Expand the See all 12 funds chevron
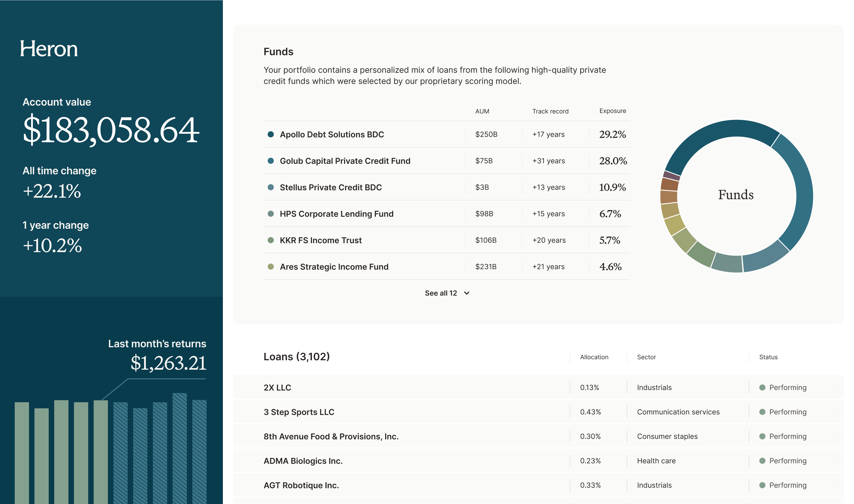This screenshot has height=504, width=854. pyautogui.click(x=467, y=293)
